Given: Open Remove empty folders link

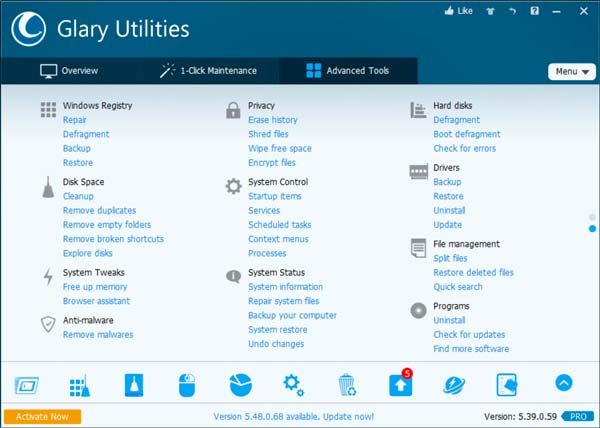Looking at the screenshot, I should pos(107,225).
